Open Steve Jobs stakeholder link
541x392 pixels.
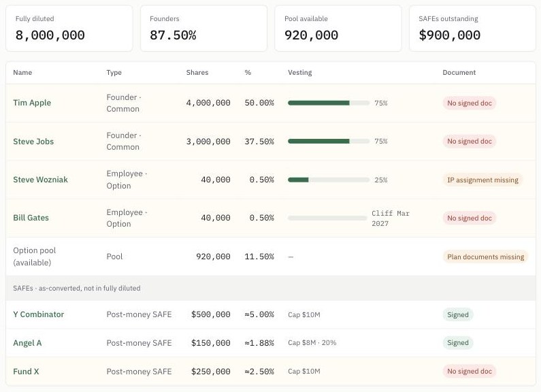coord(33,142)
